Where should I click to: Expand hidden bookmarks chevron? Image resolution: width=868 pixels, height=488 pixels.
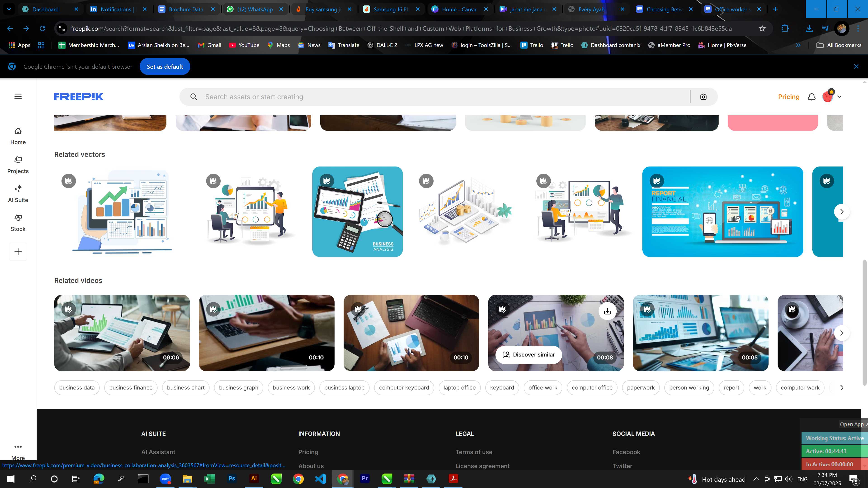(x=798, y=45)
